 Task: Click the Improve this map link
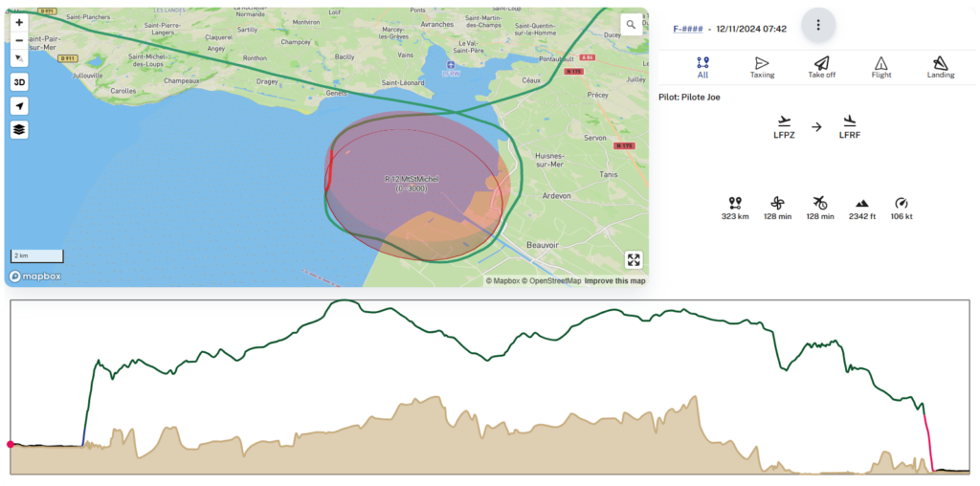[614, 281]
